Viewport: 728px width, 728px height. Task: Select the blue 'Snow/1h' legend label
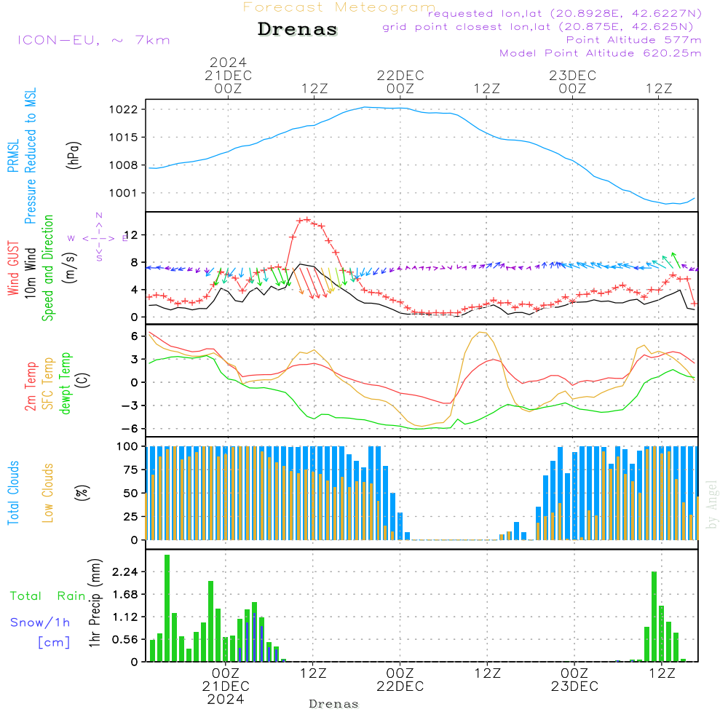pyautogui.click(x=40, y=622)
